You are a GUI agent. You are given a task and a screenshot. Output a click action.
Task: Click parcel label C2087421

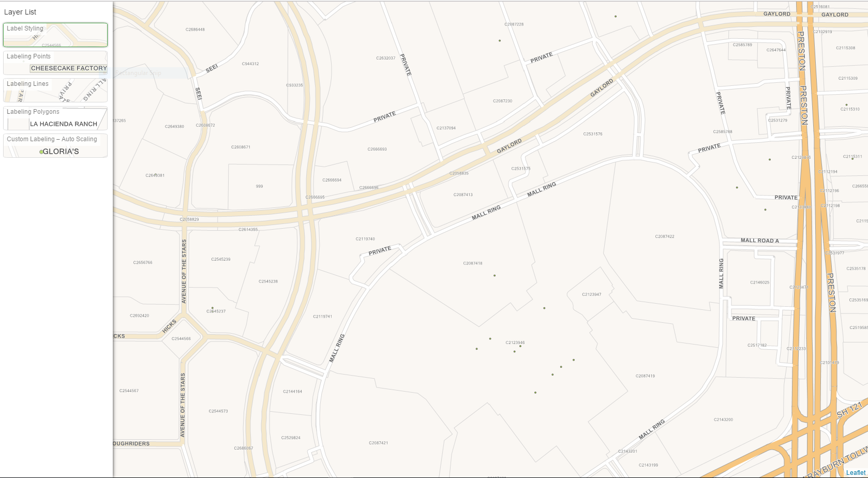coord(379,443)
